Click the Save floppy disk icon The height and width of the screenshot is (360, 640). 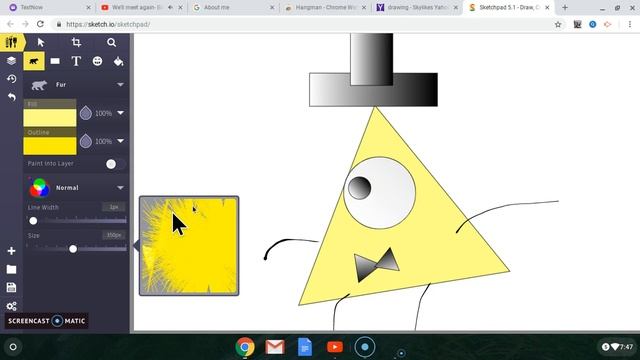11,287
